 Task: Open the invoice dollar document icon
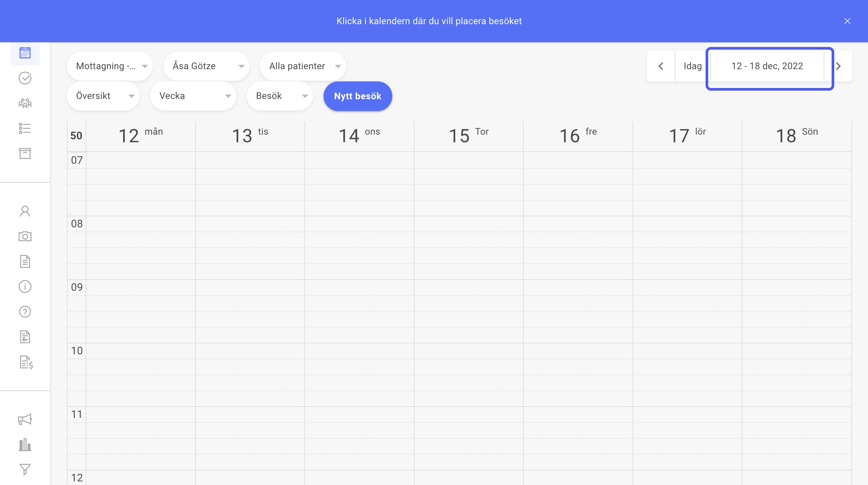click(x=26, y=362)
